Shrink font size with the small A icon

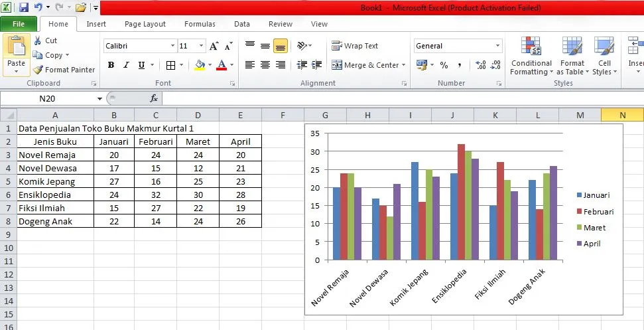pos(228,46)
